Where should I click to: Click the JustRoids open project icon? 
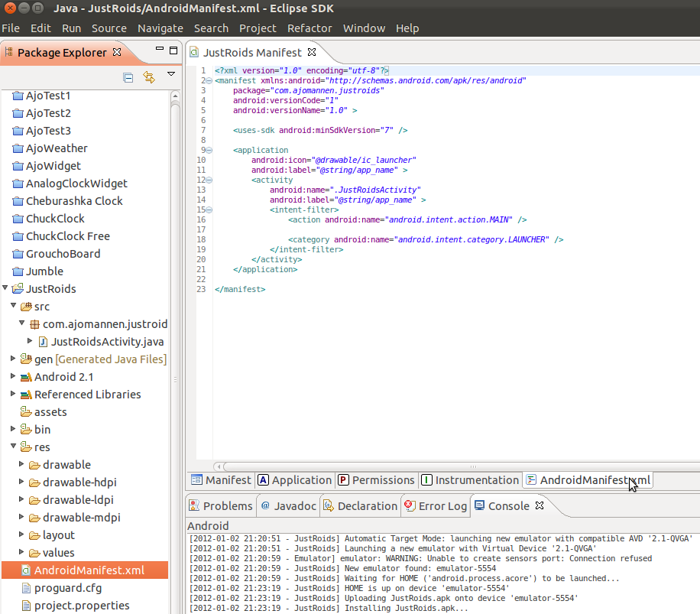coord(18,289)
